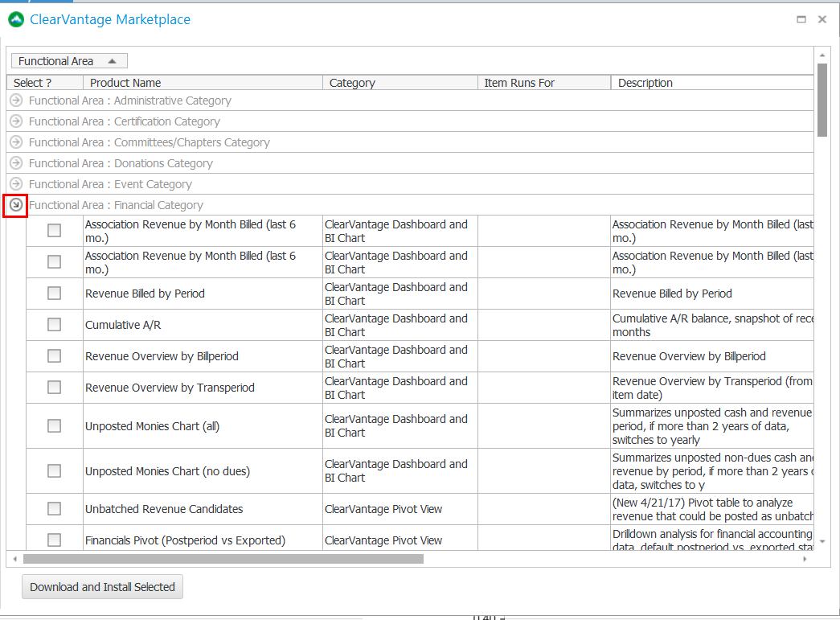840x620 pixels.
Task: Click the 'Functional Area : Donations Category' row label
Action: point(121,163)
